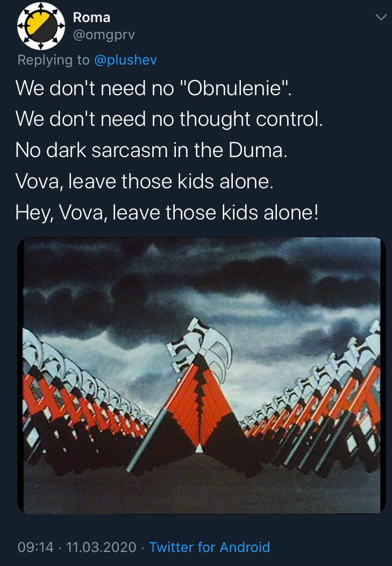392x566 pixels.
Task: Click the 09:14 timestamp
Action: click(x=35, y=547)
